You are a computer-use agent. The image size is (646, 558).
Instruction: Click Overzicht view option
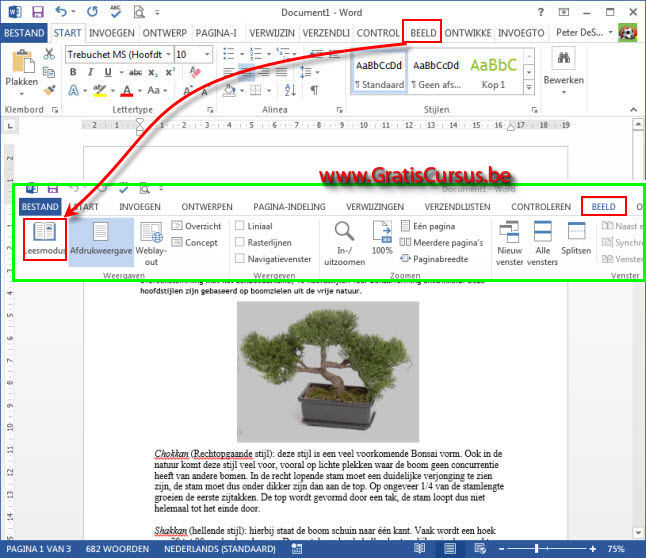pos(196,226)
